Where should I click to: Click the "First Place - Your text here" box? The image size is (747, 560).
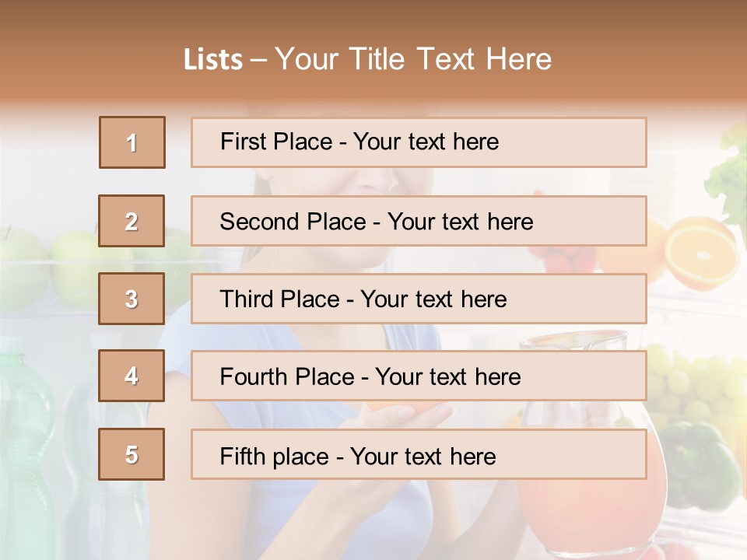click(x=419, y=142)
